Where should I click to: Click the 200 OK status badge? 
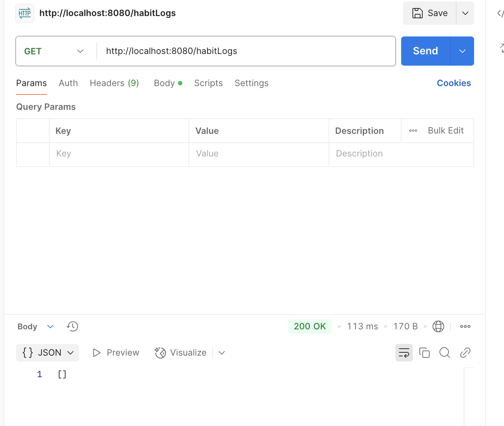coord(310,326)
